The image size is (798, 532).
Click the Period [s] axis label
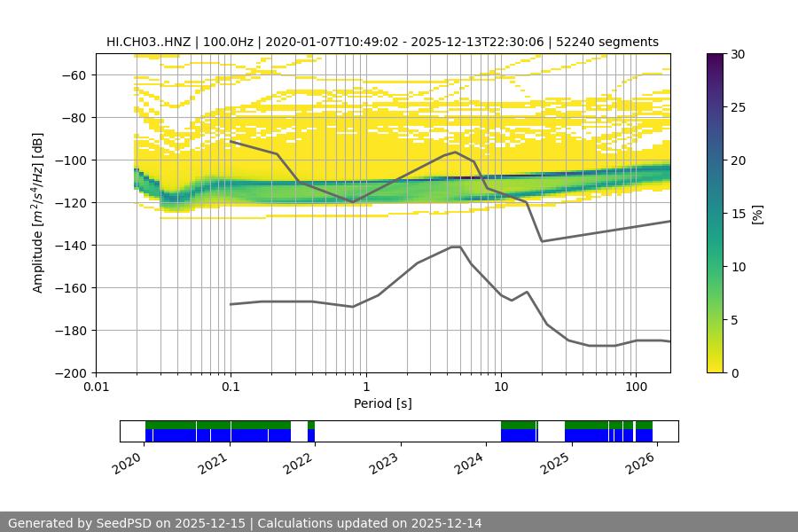point(383,403)
